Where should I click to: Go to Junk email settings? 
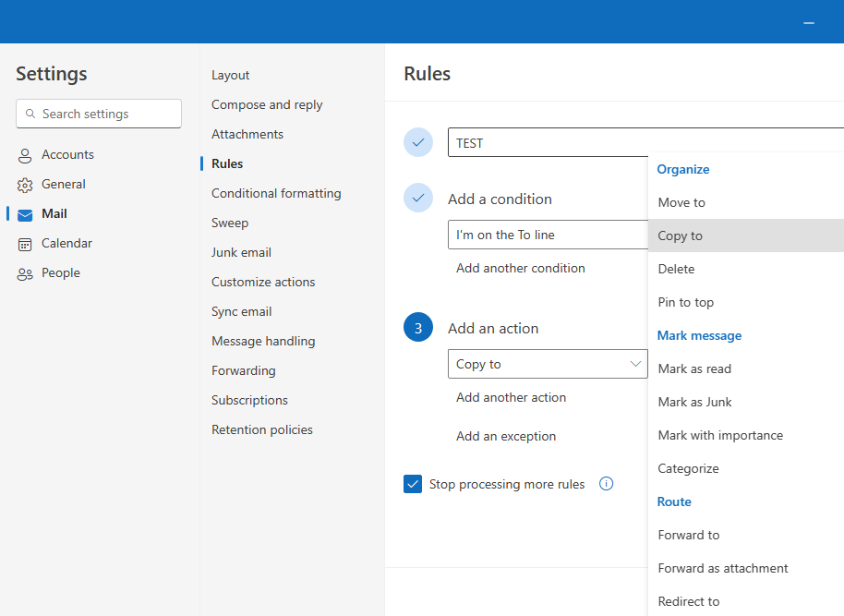(x=241, y=252)
